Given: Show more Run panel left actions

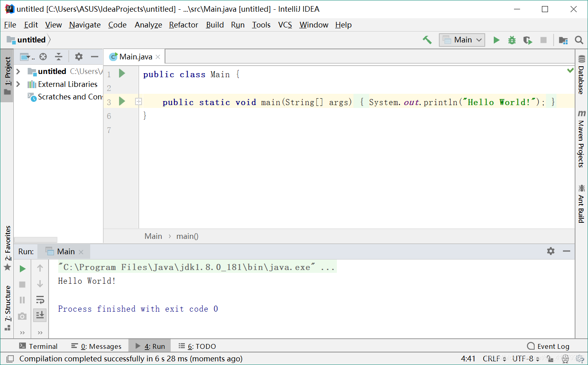Looking at the screenshot, I should (23, 333).
